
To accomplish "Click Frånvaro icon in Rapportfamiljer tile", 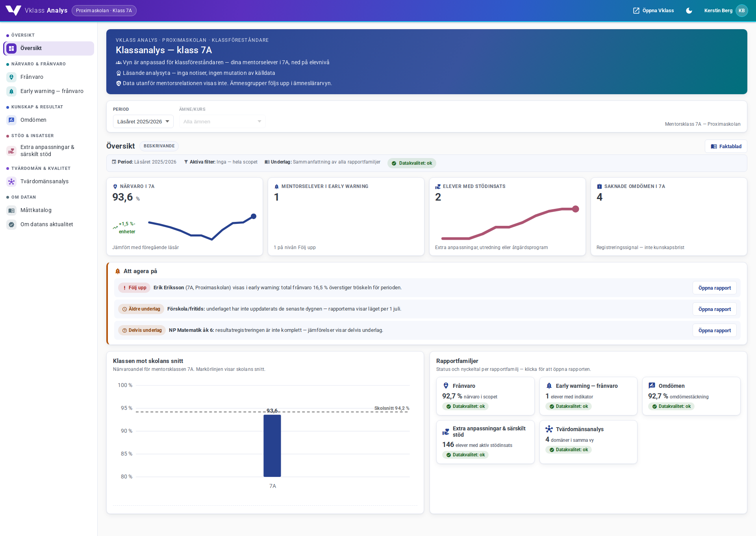I will [446, 386].
